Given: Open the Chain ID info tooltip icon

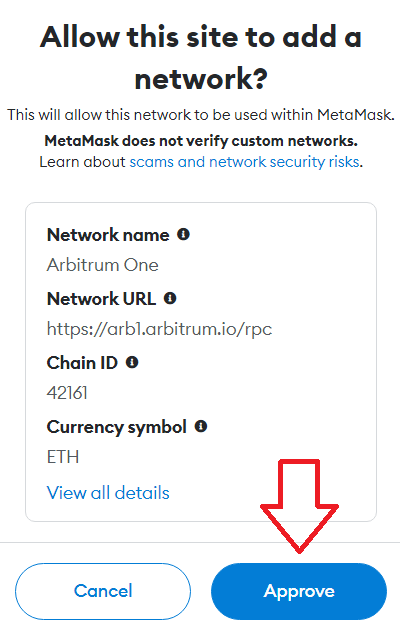Looking at the screenshot, I should [132, 362].
